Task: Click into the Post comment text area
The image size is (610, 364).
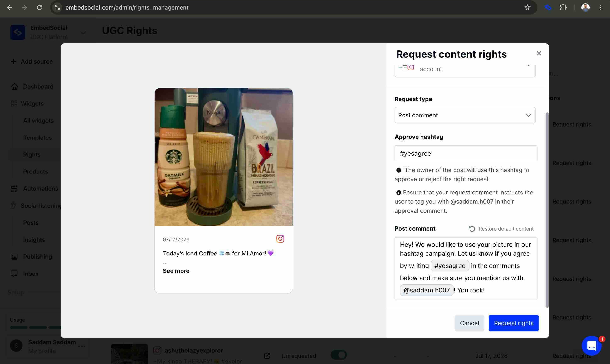Action: 466,268
